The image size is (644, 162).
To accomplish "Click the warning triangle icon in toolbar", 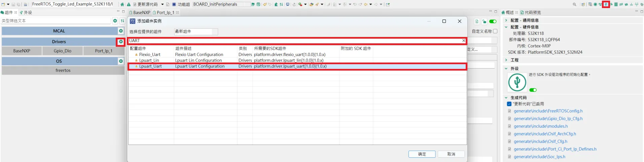I will [x=129, y=4].
